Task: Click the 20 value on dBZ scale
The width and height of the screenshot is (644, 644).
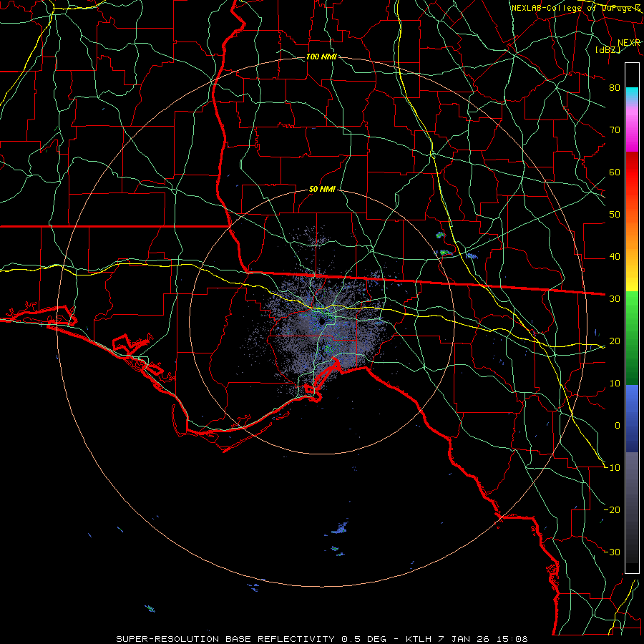Action: (x=615, y=341)
